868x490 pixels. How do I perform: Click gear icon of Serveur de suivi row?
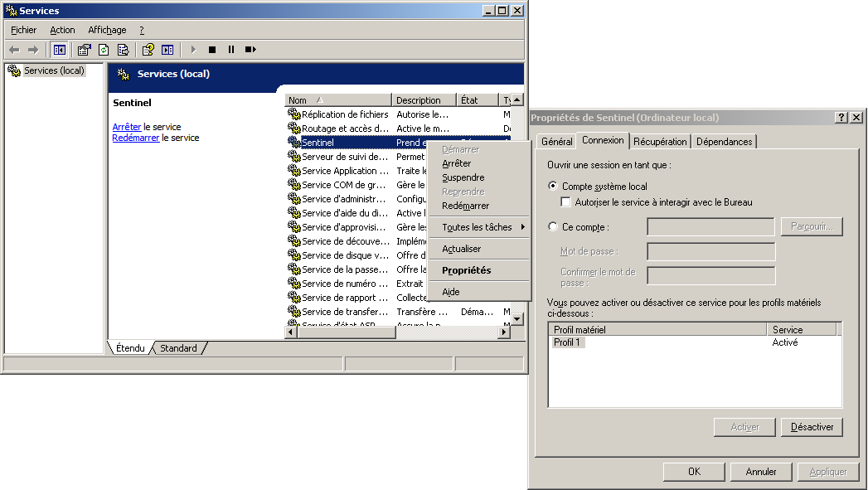click(x=294, y=157)
